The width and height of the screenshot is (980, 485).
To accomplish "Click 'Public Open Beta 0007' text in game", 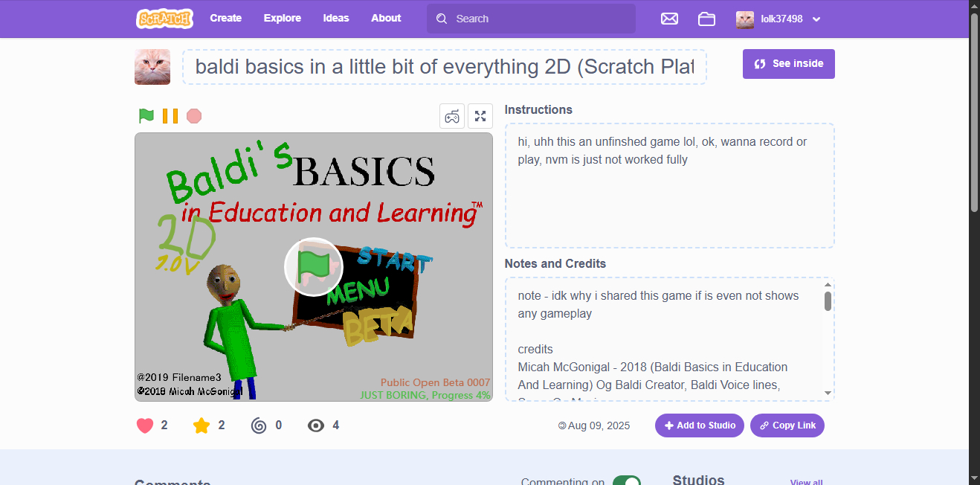I will click(x=436, y=382).
